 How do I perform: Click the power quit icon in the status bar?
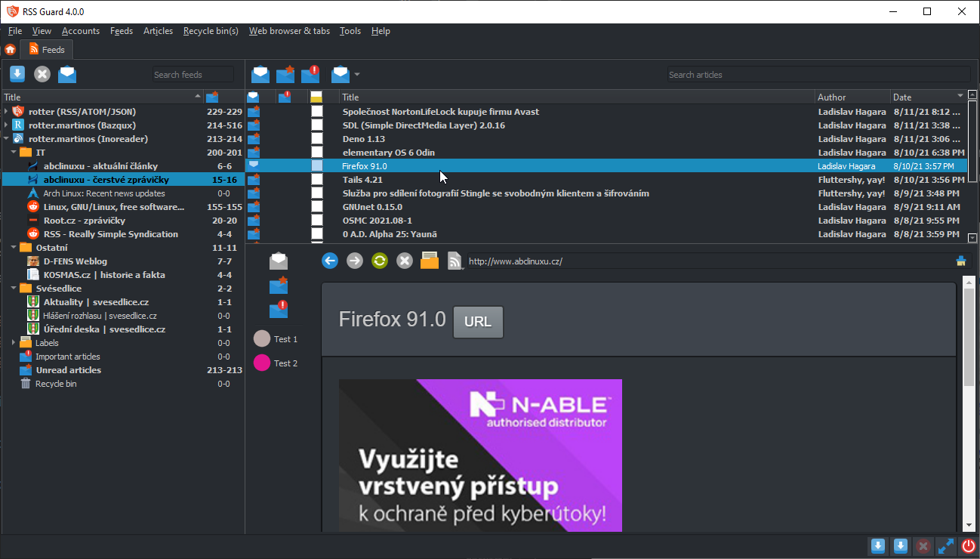point(968,547)
